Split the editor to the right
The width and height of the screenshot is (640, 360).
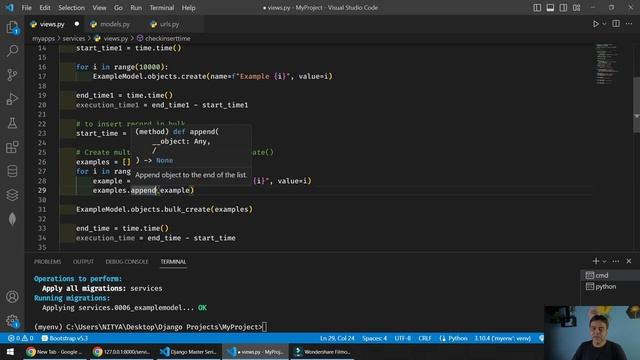point(616,24)
